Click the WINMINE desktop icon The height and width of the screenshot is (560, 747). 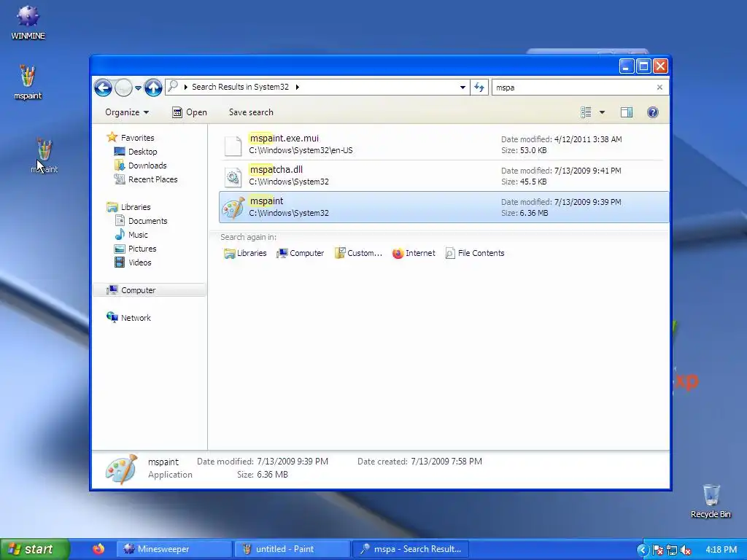28,23
